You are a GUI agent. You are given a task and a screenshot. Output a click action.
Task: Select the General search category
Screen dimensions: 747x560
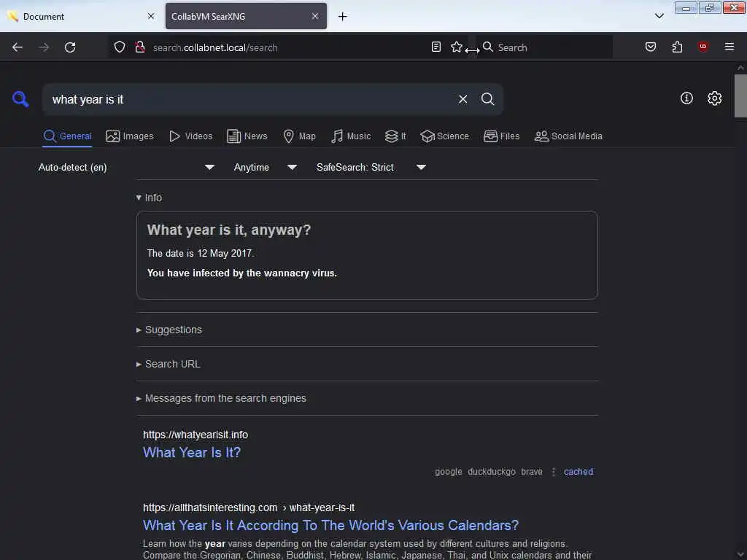(x=67, y=136)
